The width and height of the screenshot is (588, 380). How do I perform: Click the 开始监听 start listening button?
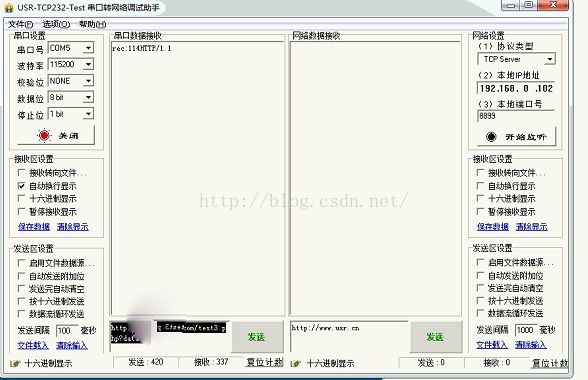coord(516,137)
